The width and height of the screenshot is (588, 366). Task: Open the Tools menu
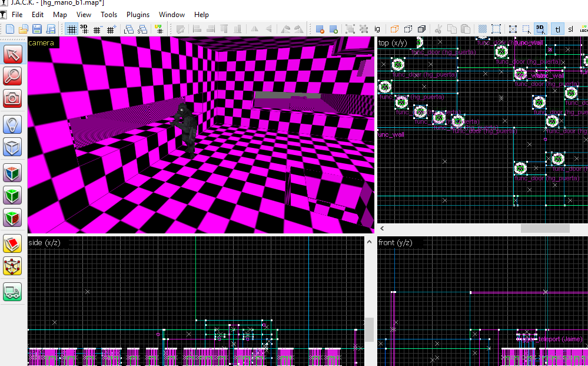109,15
